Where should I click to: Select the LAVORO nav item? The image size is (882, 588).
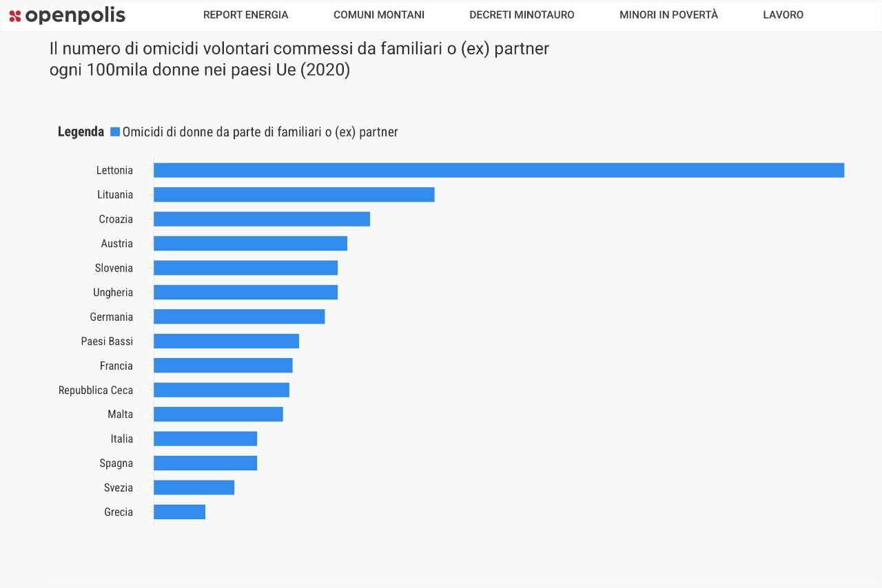(783, 15)
